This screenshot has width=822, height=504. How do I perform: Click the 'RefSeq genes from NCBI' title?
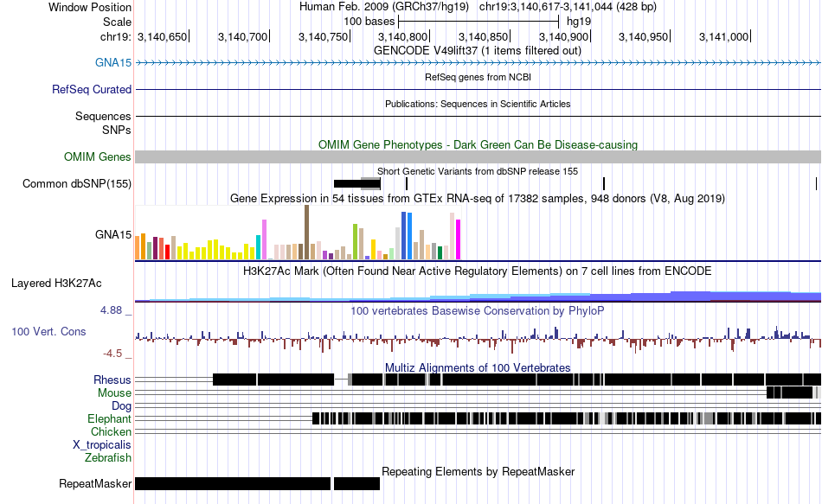coord(478,77)
